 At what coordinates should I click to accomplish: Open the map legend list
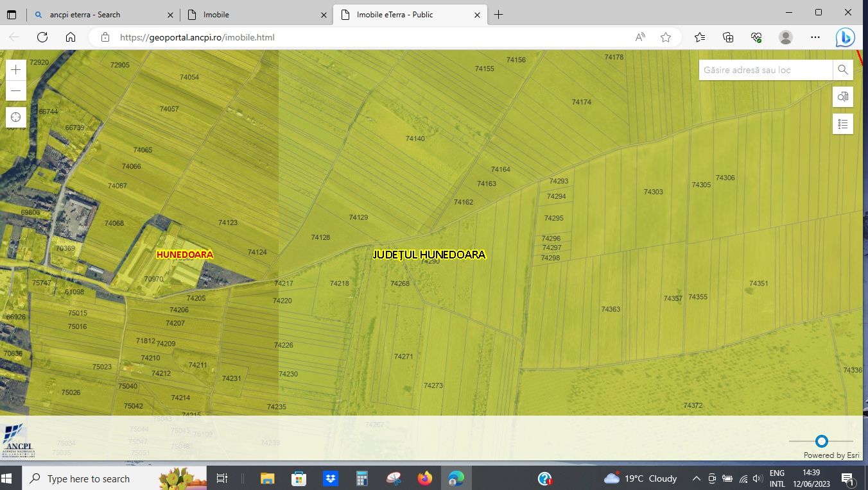point(843,124)
